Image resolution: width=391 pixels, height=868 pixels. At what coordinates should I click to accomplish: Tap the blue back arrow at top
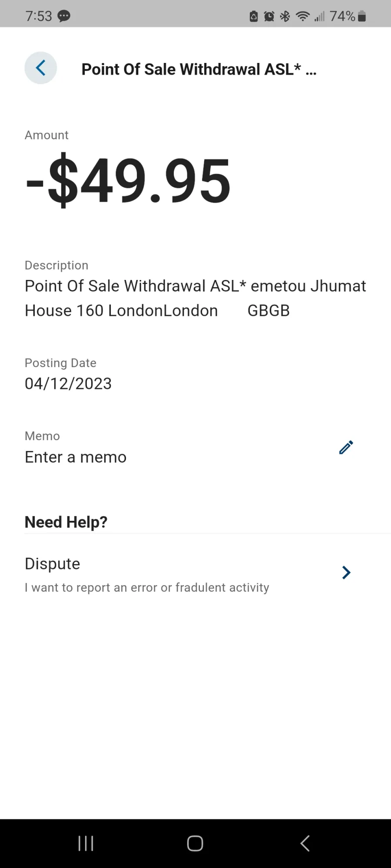coord(41,68)
